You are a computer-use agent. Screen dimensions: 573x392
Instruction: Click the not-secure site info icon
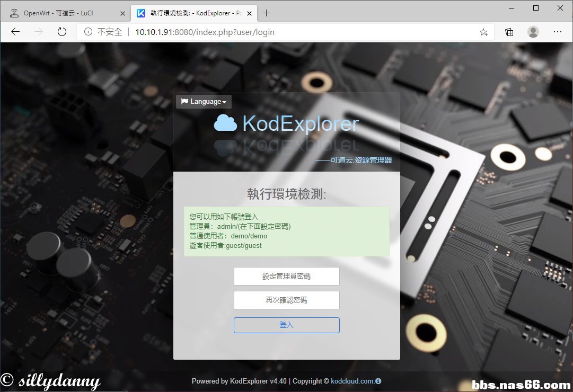(x=88, y=32)
